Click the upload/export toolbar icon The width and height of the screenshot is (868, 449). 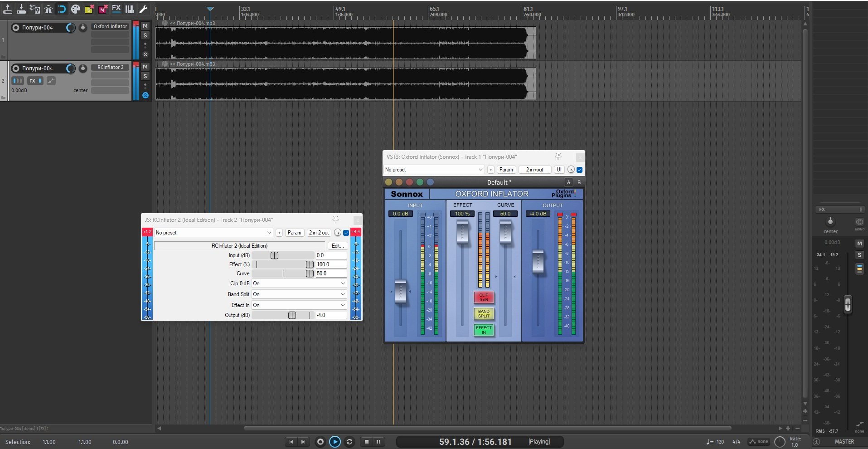[x=8, y=9]
